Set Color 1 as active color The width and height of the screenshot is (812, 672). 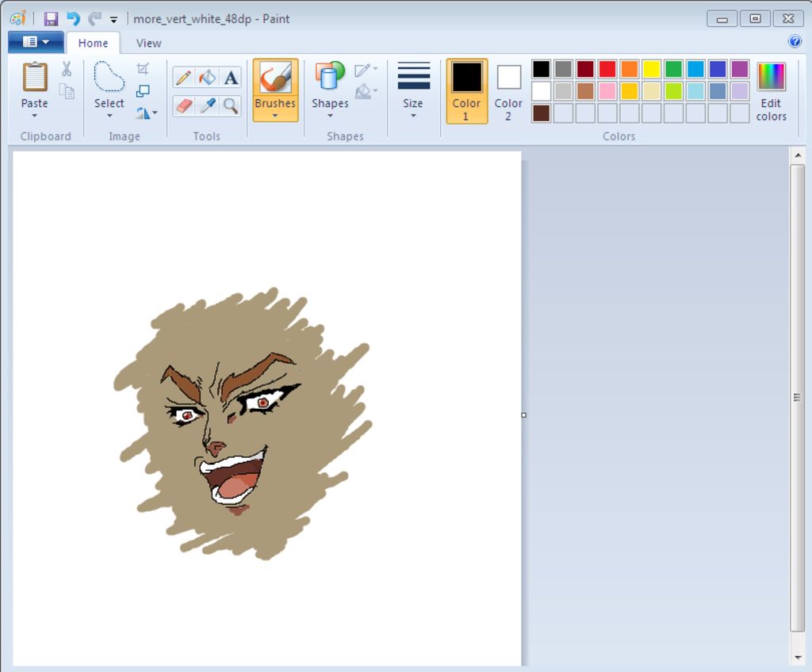coord(466,90)
